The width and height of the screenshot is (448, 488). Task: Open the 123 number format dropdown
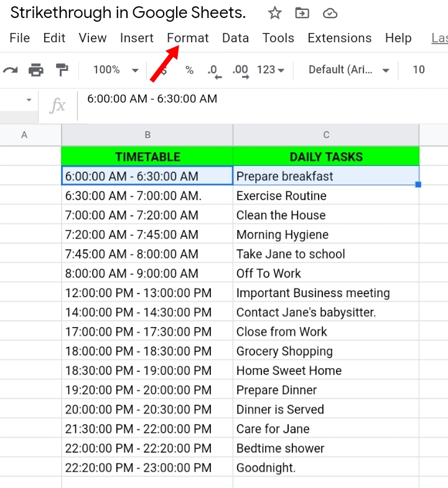pyautogui.click(x=271, y=70)
